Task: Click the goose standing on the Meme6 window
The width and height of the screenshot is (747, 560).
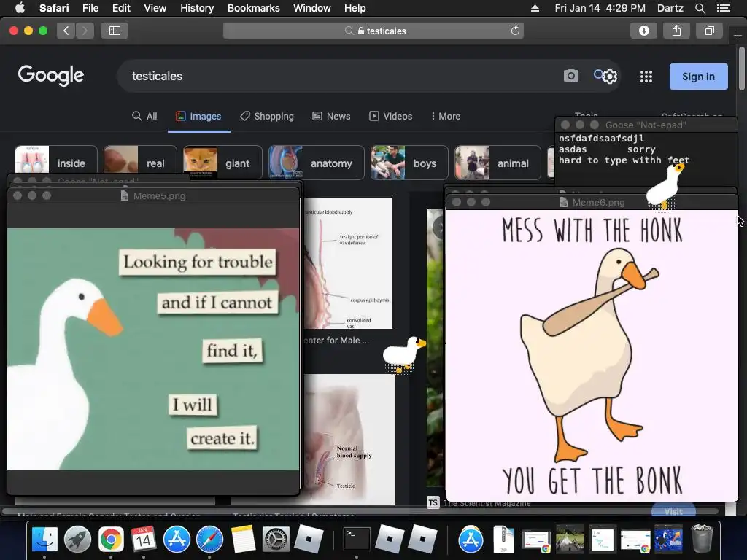Action: [x=665, y=186]
